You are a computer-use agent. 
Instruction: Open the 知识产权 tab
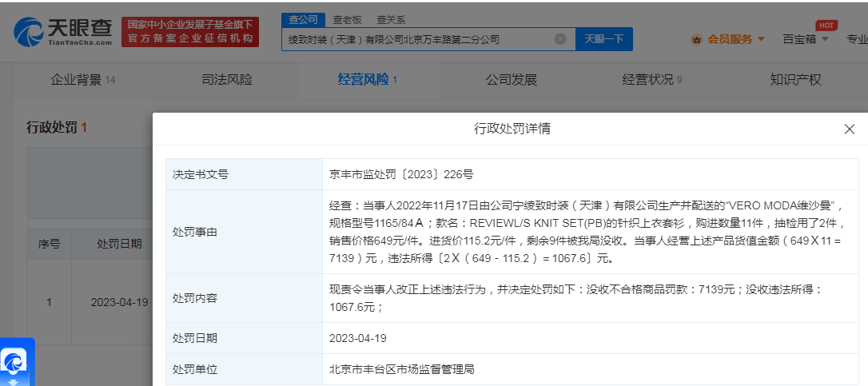795,80
